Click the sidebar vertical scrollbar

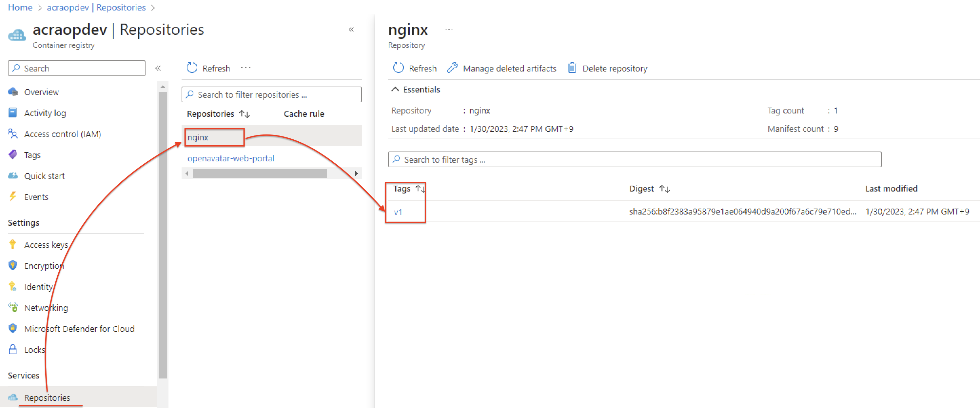[x=163, y=235]
